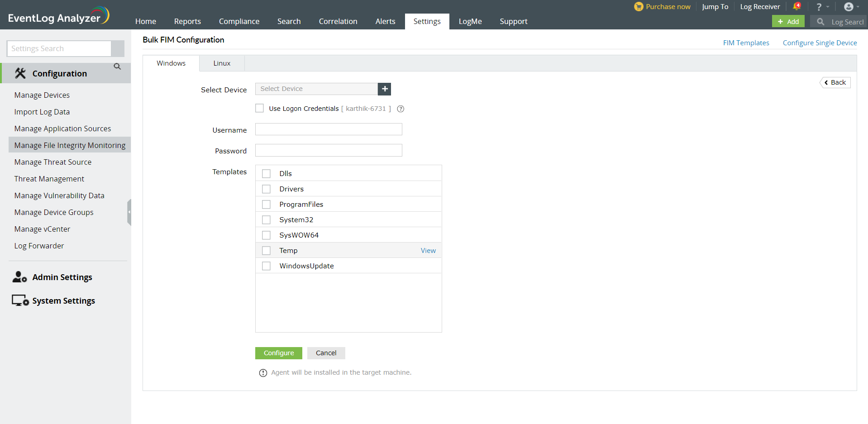Expand the System Settings section
Screen dimensions: 868x424
(64, 300)
